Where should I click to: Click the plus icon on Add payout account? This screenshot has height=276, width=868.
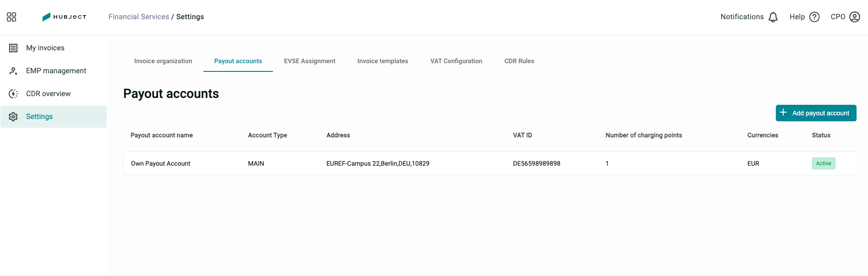pos(783,113)
